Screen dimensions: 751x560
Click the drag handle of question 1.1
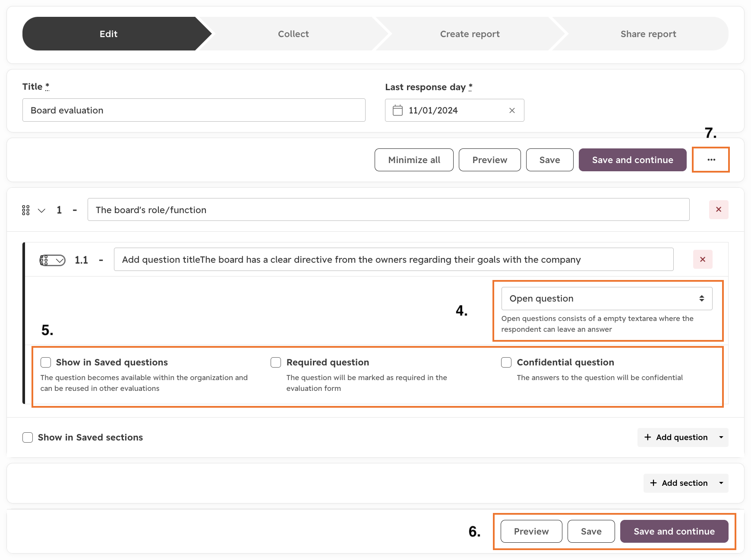point(44,260)
